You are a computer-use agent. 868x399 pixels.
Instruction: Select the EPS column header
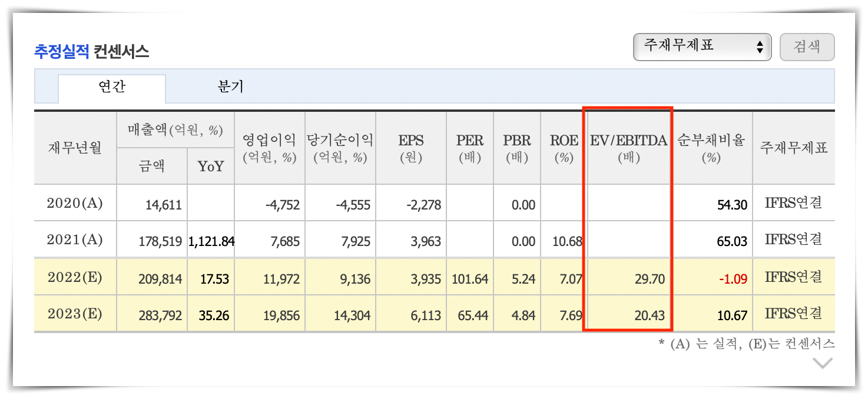(410, 148)
